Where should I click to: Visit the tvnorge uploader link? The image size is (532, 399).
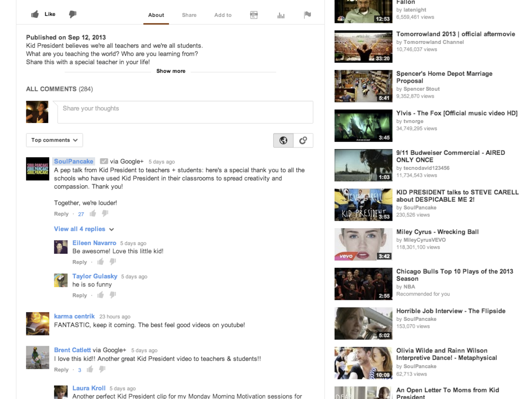pyautogui.click(x=413, y=121)
